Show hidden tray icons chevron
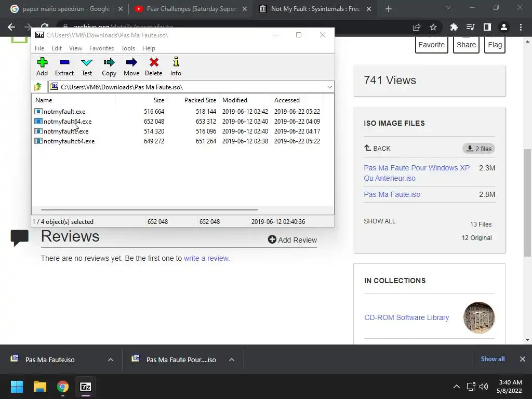This screenshot has height=399, width=532. (457, 387)
